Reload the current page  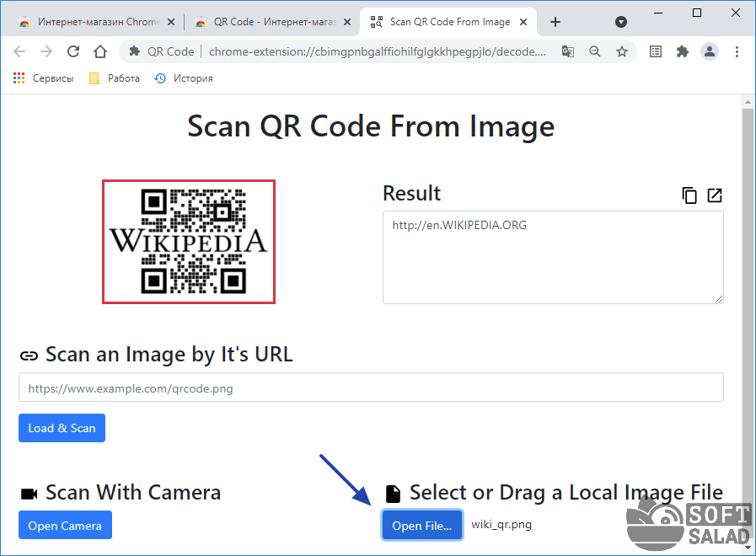pos(73,51)
